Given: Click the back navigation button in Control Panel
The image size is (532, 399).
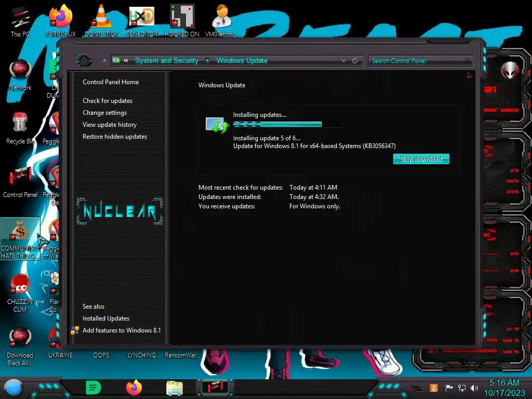Looking at the screenshot, I should point(84,61).
